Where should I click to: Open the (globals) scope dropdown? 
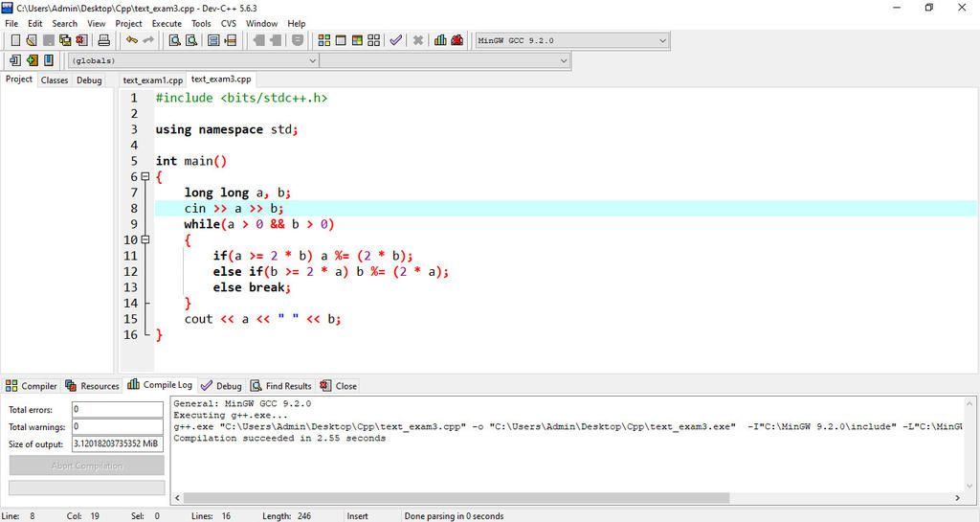tap(193, 60)
